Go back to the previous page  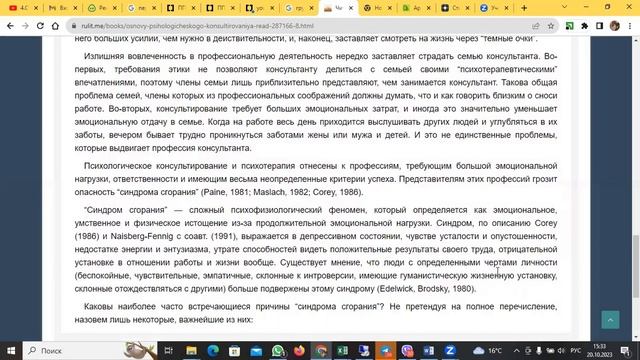[10, 26]
